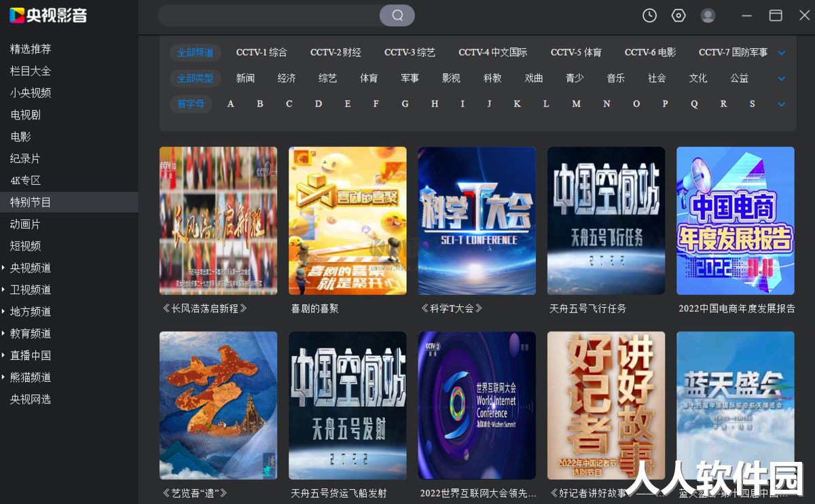Viewport: 815px width, 504px height.
Task: Filter by CCTV-7 国防军事 channel
Action: (733, 52)
